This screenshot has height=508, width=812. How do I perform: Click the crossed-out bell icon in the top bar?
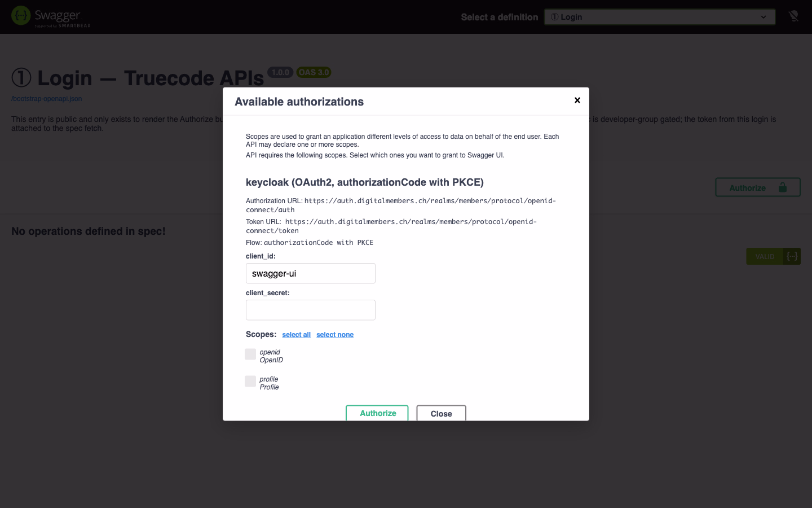(x=793, y=16)
